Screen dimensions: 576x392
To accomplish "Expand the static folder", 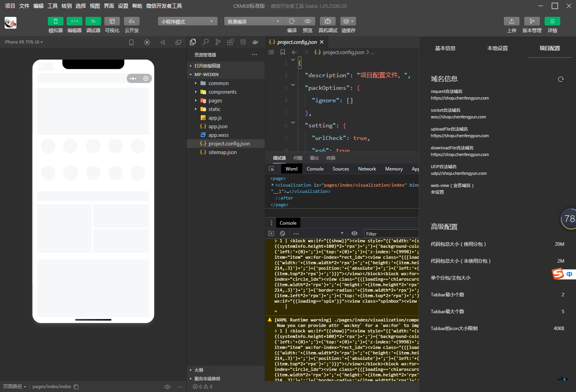I will (x=225, y=109).
